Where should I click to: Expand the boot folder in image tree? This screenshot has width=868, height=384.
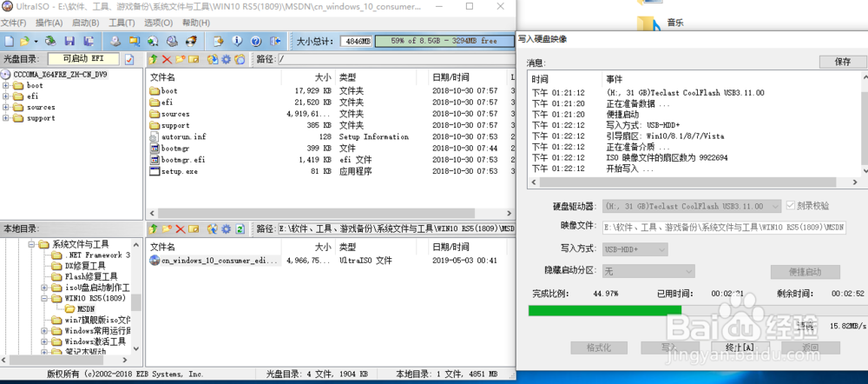pos(6,85)
